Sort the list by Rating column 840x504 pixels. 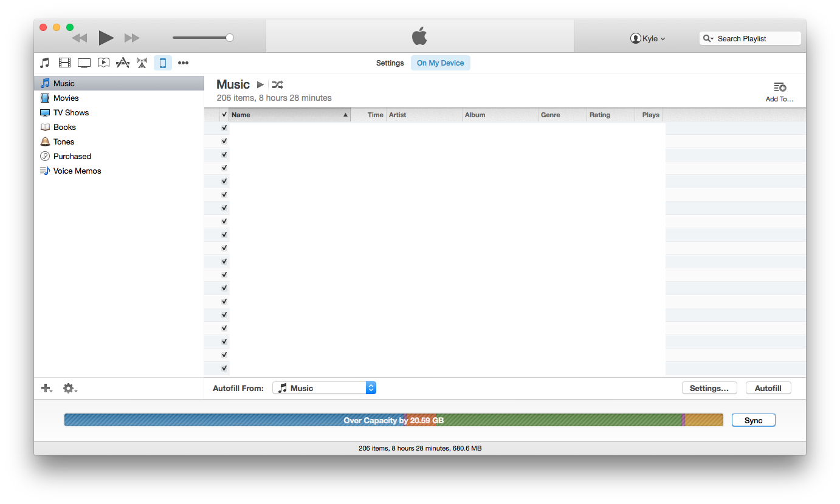click(611, 115)
